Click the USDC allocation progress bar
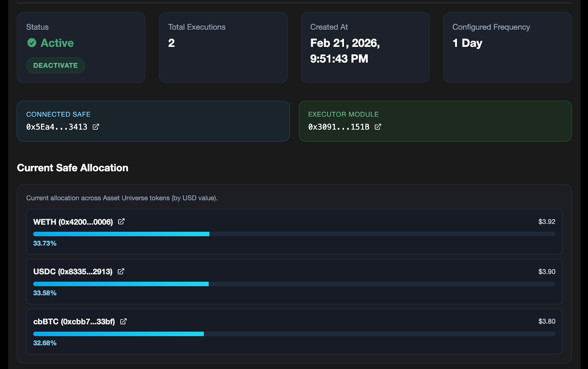The image size is (588, 369). tap(294, 284)
